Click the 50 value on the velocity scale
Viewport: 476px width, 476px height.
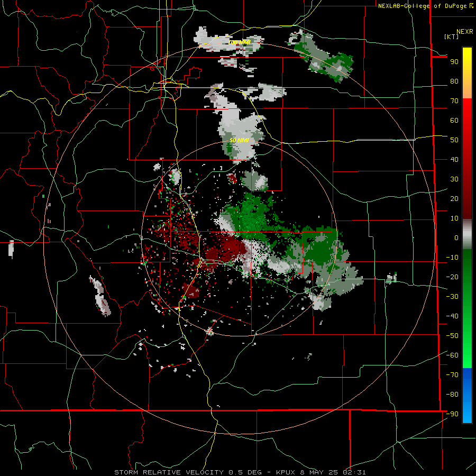tap(454, 140)
